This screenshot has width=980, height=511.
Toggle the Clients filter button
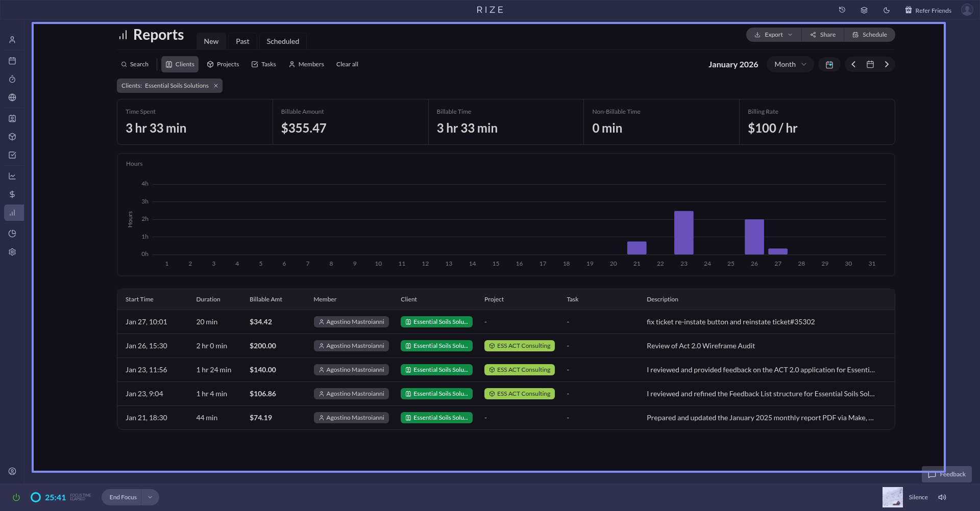tap(180, 64)
